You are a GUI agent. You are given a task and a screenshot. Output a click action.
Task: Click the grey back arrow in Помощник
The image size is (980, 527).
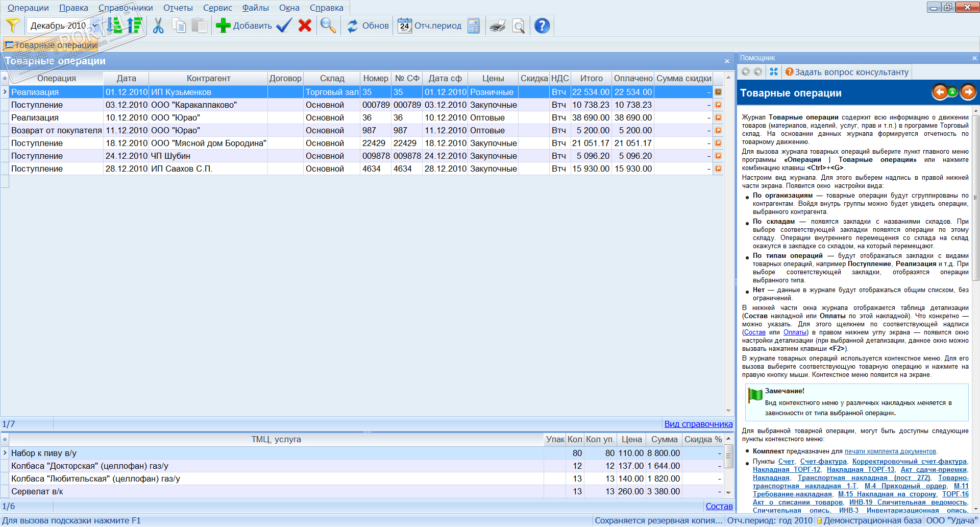(746, 72)
